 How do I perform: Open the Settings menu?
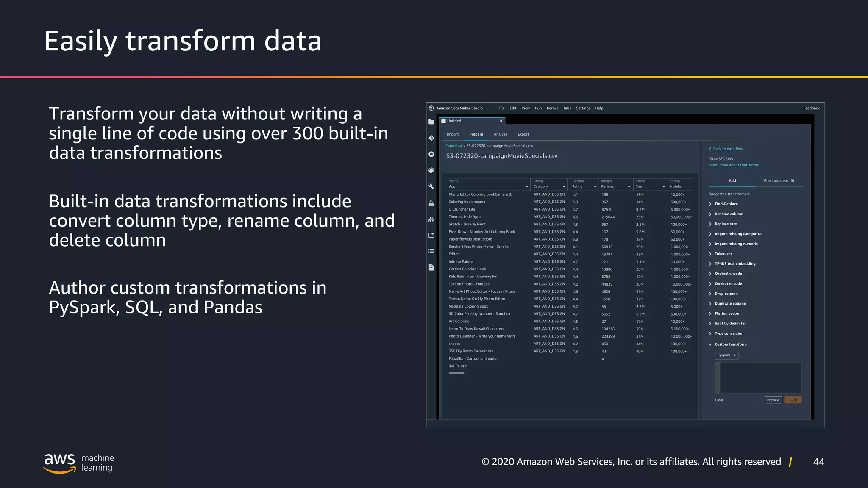coord(583,108)
